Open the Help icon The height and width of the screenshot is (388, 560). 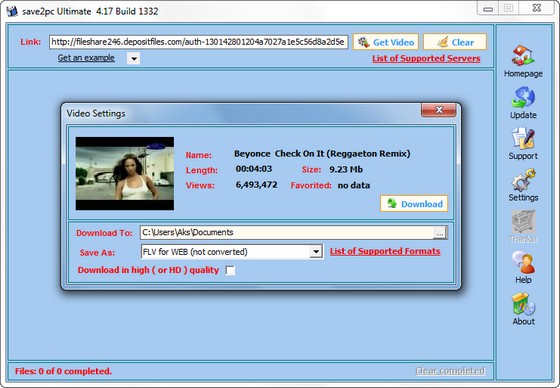(x=523, y=262)
